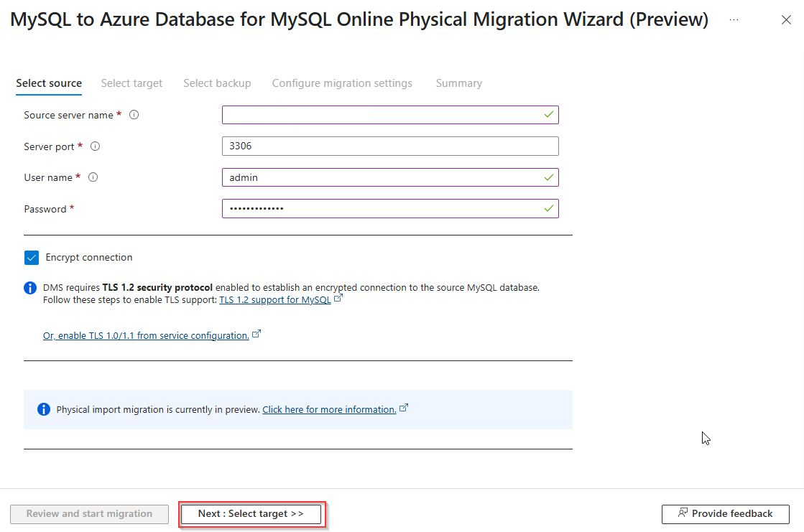Open the Select backup tab
Screen dimensions: 804x532
(217, 83)
